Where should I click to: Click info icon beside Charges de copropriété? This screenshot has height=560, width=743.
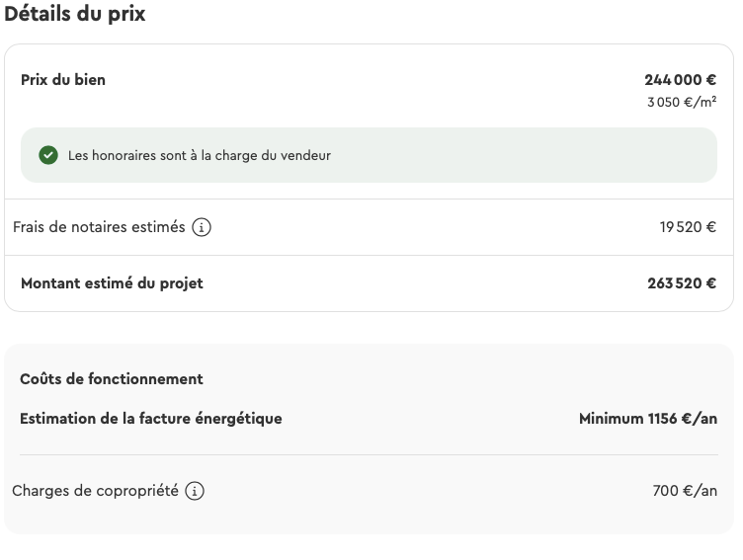(195, 491)
